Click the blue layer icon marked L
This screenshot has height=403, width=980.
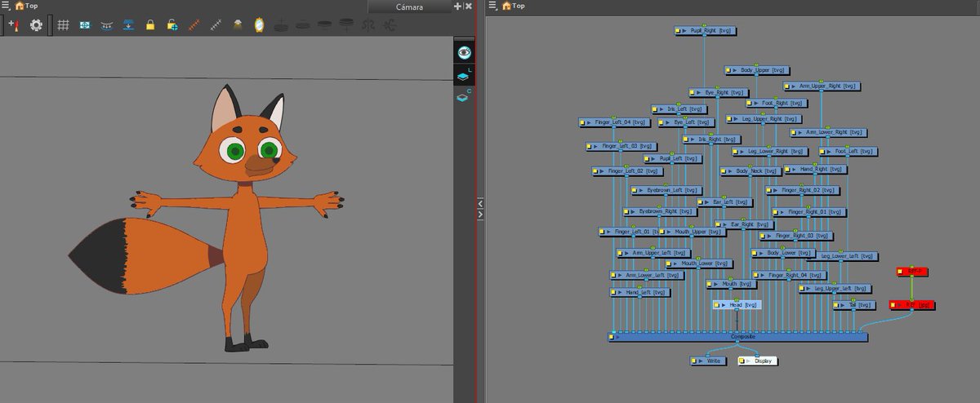tap(464, 75)
